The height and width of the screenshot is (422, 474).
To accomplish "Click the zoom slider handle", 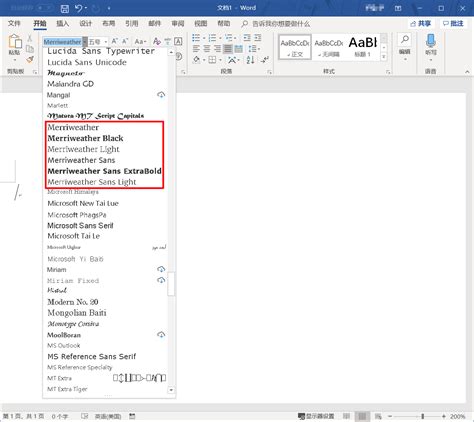I will (422, 416).
